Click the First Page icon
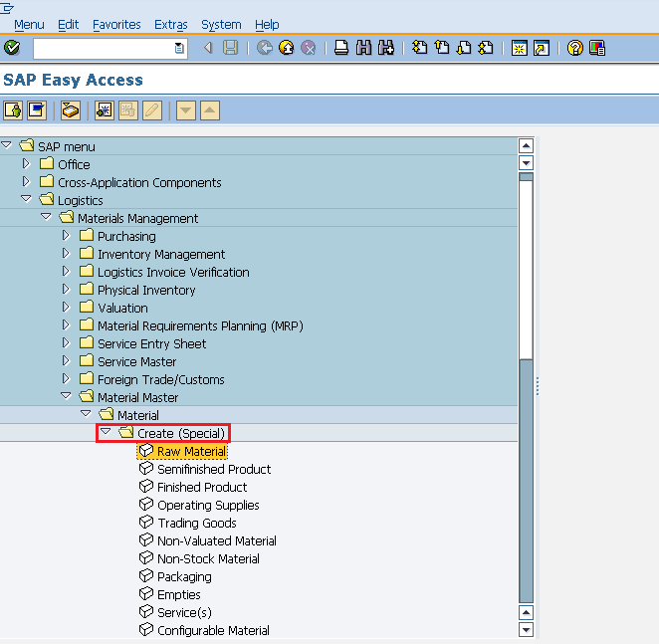This screenshot has width=659, height=644. 419,48
